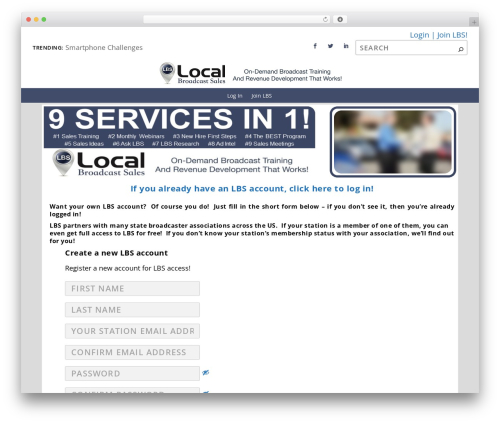Click the Login link at top right
The width and height of the screenshot is (500, 423).
pyautogui.click(x=419, y=35)
